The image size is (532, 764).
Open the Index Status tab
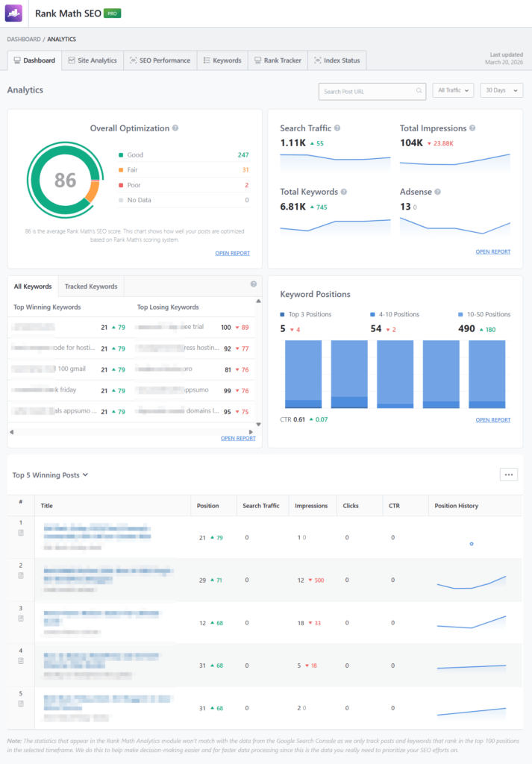pyautogui.click(x=337, y=60)
